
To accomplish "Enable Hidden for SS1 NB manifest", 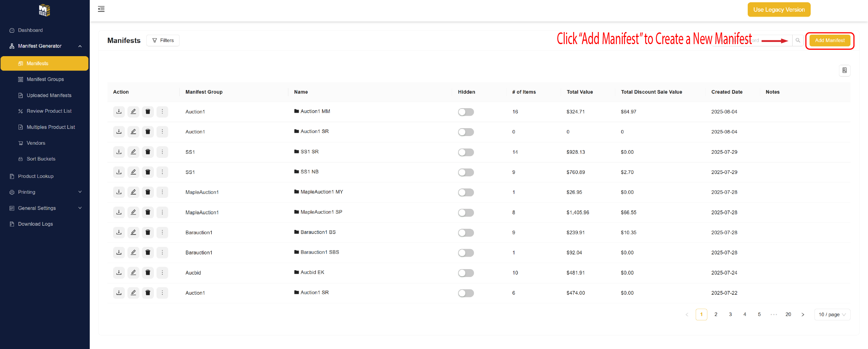I will coord(466,172).
